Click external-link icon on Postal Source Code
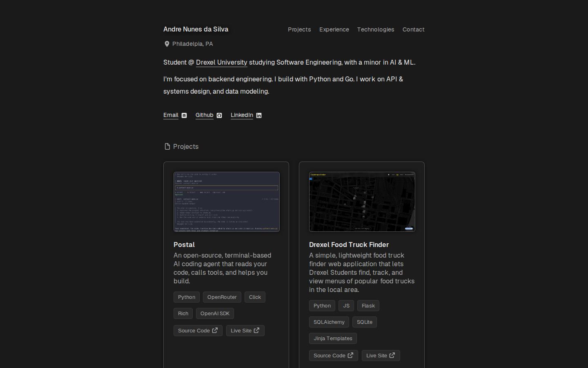This screenshot has width=588, height=368. (x=215, y=330)
